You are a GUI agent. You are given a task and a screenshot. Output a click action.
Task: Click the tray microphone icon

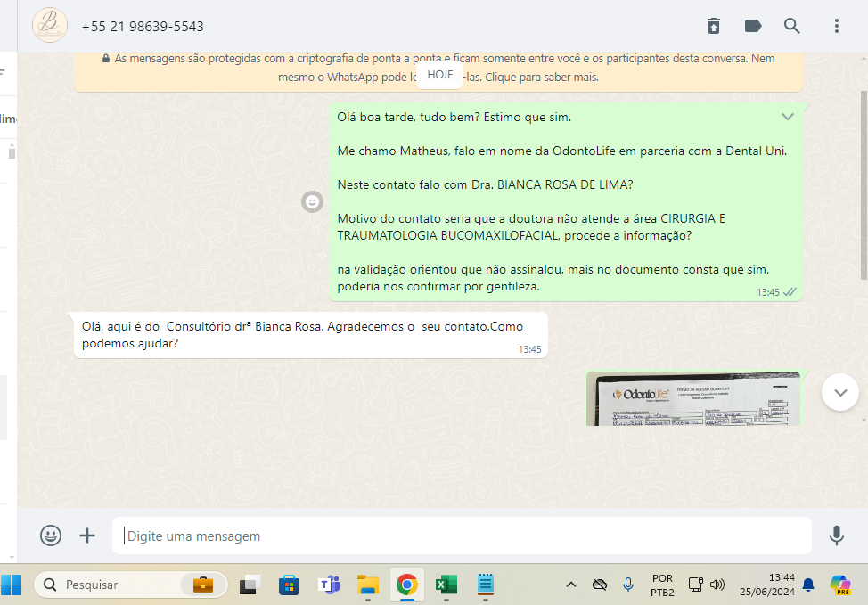click(627, 585)
